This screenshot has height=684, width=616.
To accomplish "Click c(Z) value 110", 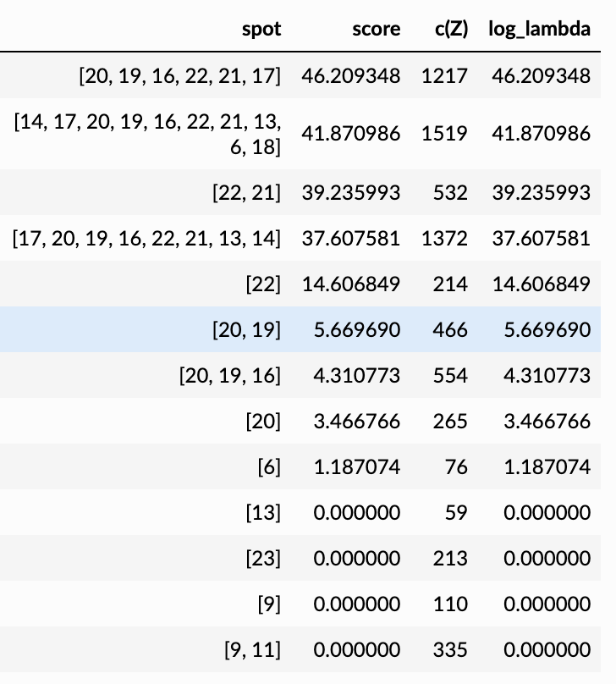I will point(450,604).
